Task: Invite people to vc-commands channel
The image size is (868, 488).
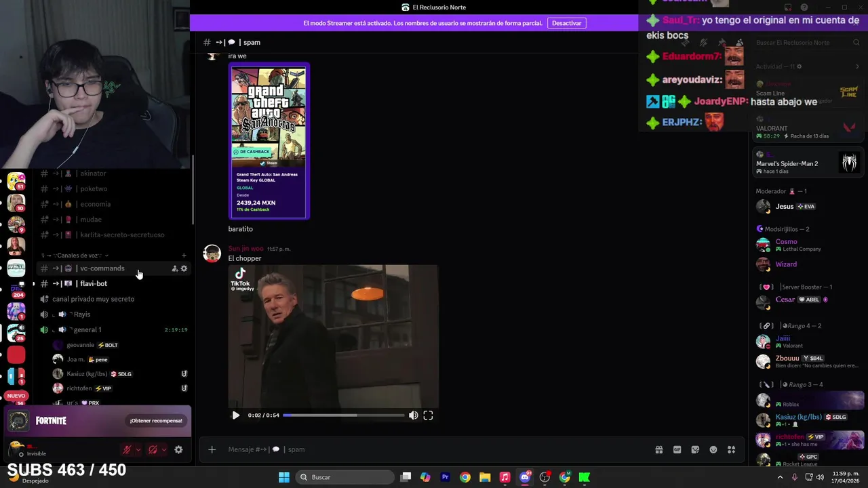Action: point(174,268)
